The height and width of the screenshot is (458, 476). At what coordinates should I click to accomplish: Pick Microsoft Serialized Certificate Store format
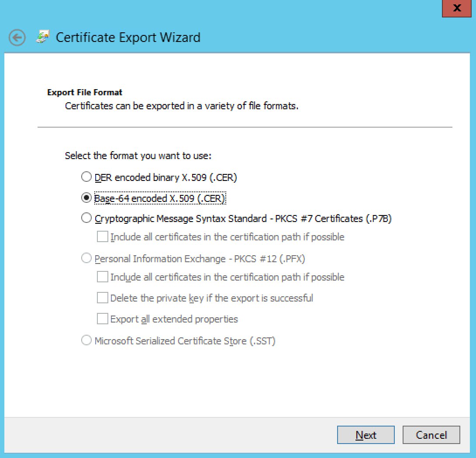(x=86, y=341)
